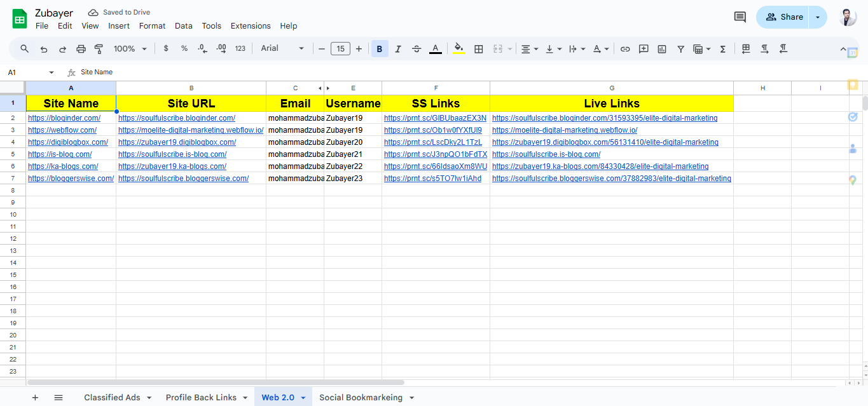This screenshot has width=868, height=406.
Task: Enable italic formatting
Action: pos(397,48)
